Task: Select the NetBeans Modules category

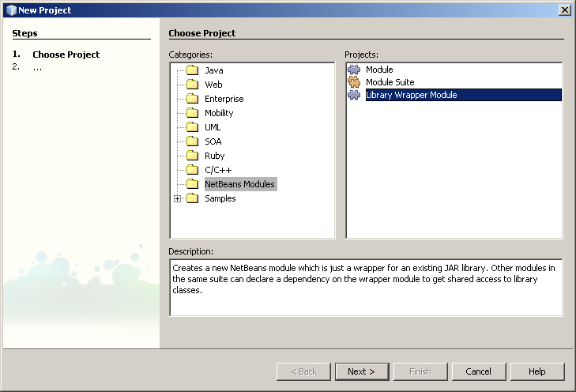Action: pos(241,184)
